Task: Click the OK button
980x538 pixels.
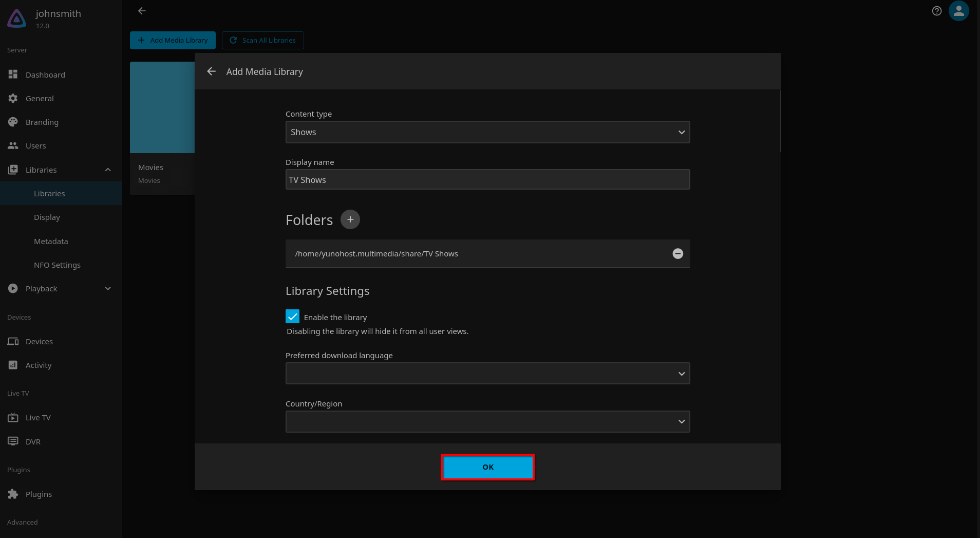Action: click(487, 467)
